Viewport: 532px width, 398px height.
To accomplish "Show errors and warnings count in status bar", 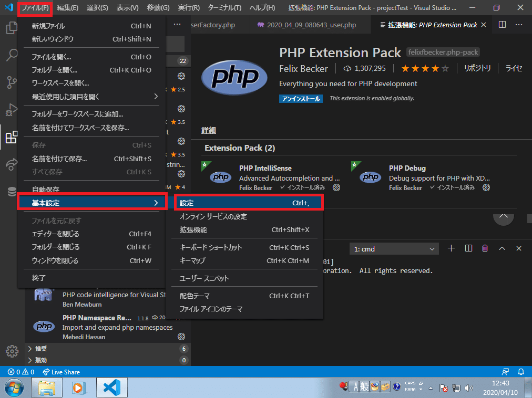I will (21, 372).
